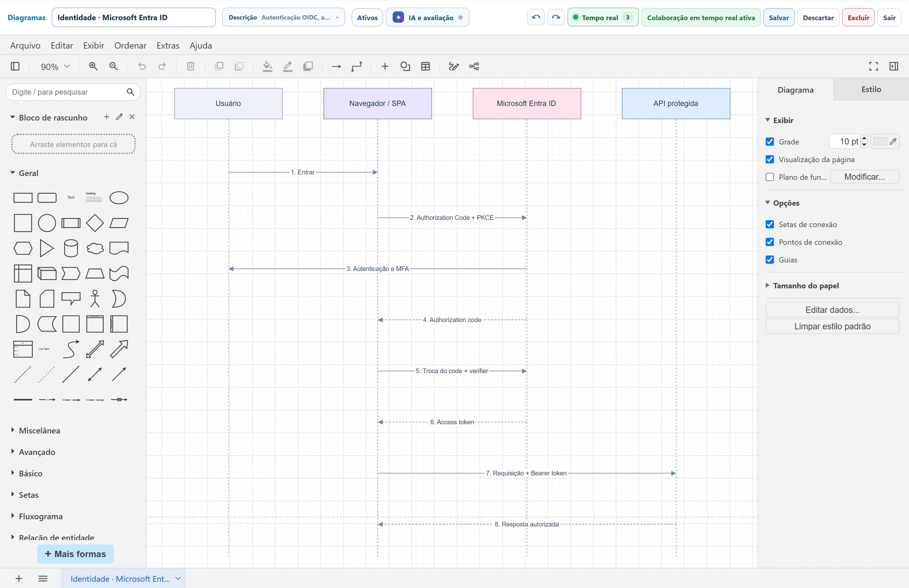Open the Arquivo menu
Screen dimensions: 909x588
point(25,45)
